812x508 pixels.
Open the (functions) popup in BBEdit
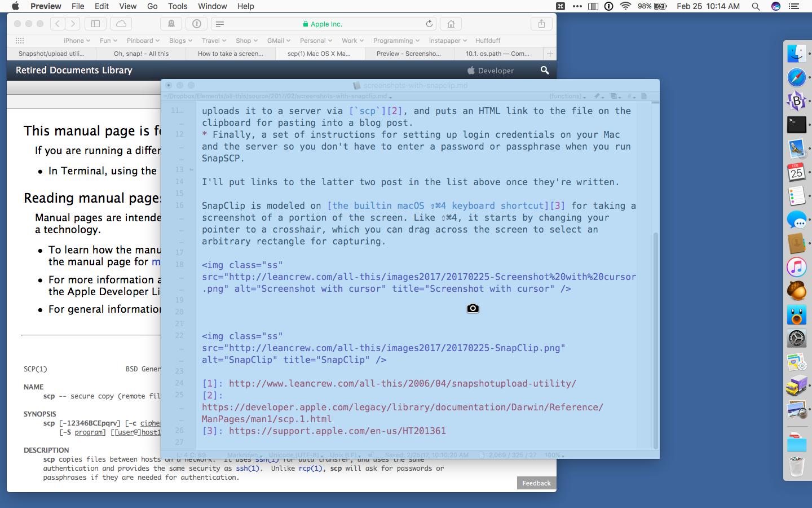[567, 97]
